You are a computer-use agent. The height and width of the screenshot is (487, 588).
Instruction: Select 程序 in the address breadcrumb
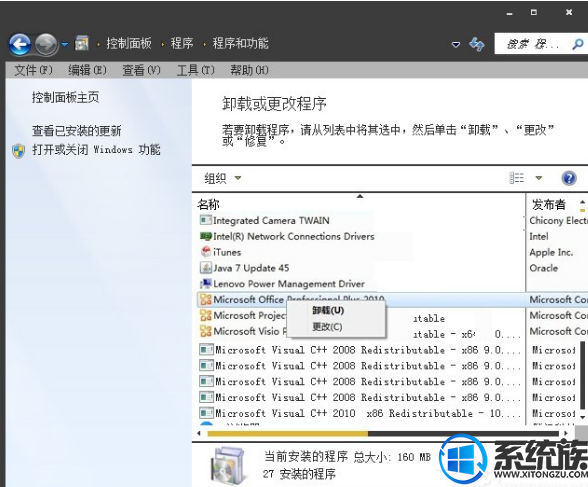pyautogui.click(x=182, y=43)
